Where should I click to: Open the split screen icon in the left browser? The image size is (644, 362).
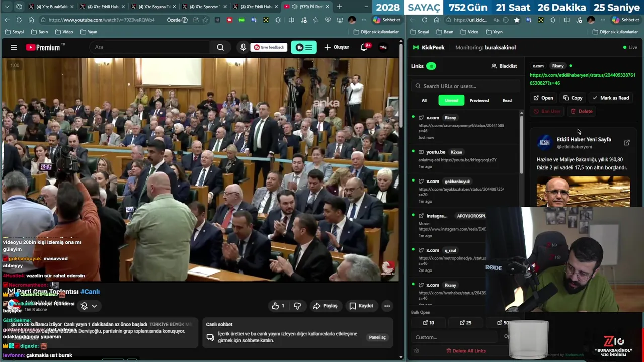(x=291, y=20)
